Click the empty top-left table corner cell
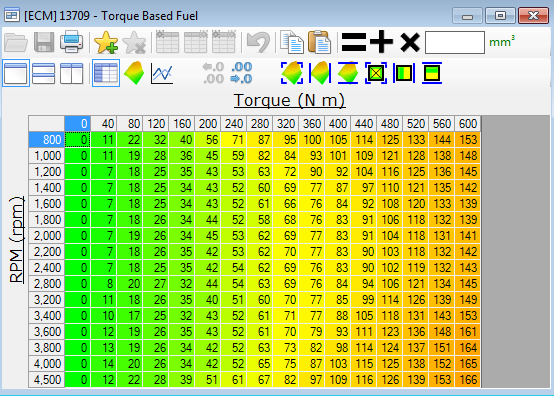Screen dimensions: 554x396 [x=47, y=124]
